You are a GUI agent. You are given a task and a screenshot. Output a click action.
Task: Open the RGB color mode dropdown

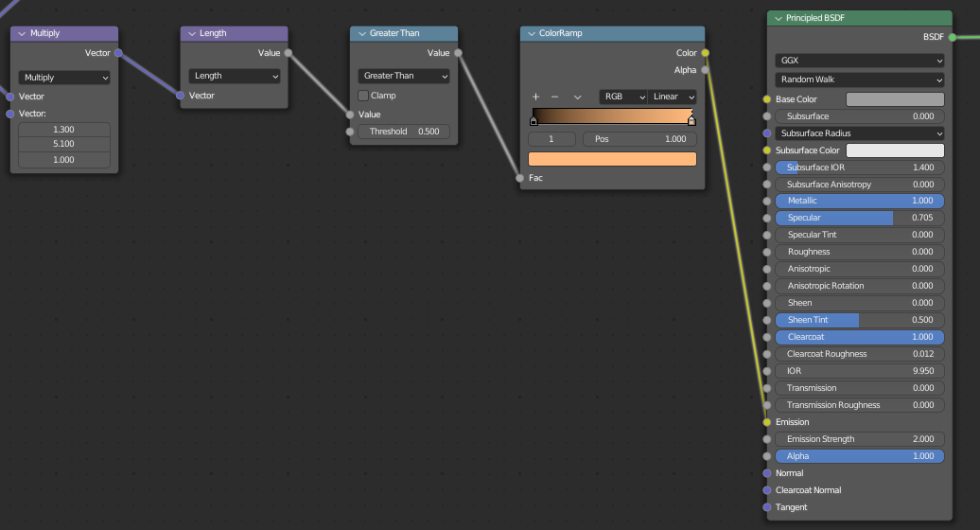coord(623,97)
